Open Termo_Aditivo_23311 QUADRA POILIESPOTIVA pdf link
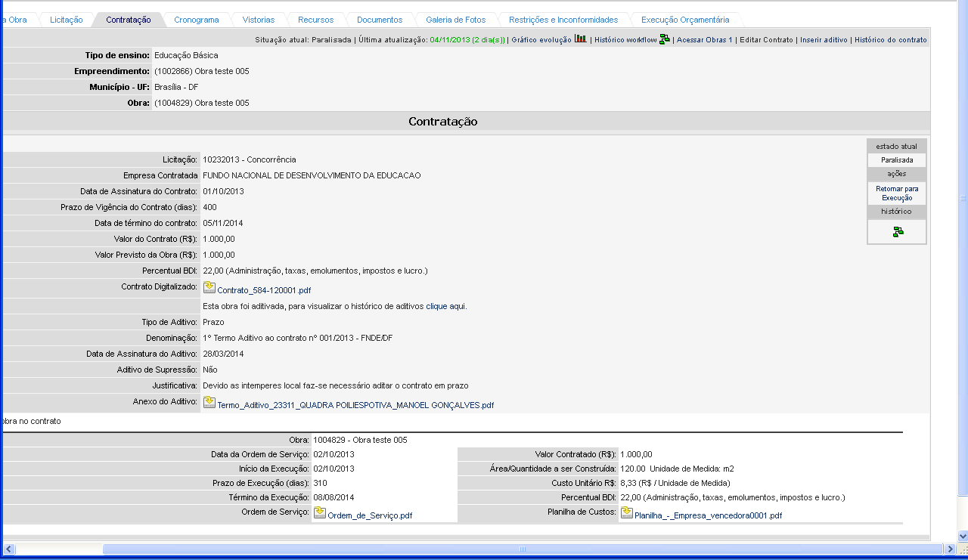968x560 pixels. pyautogui.click(x=355, y=405)
